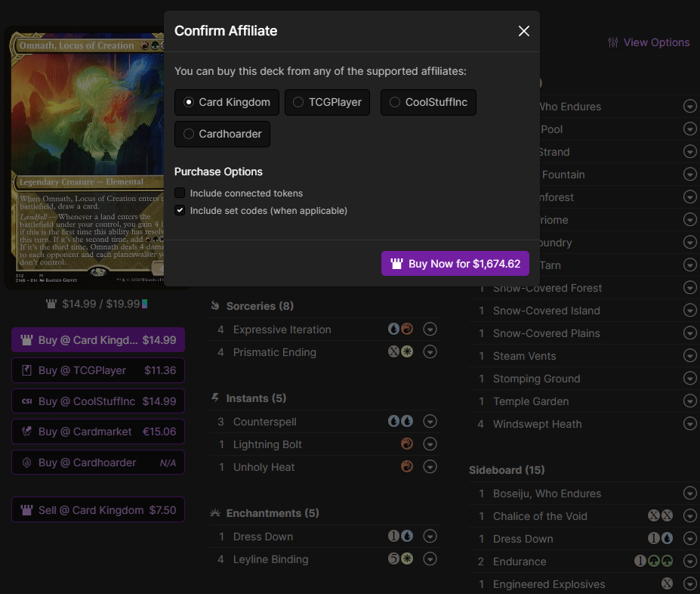
Task: Click the Enchantments section icon
Action: [x=215, y=513]
